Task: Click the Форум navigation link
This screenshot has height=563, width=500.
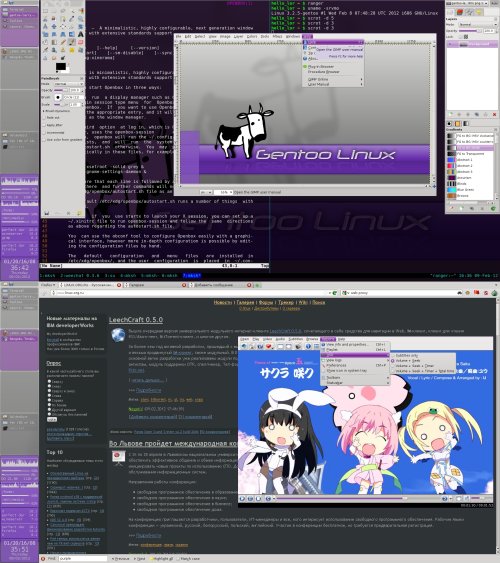Action: click(266, 302)
